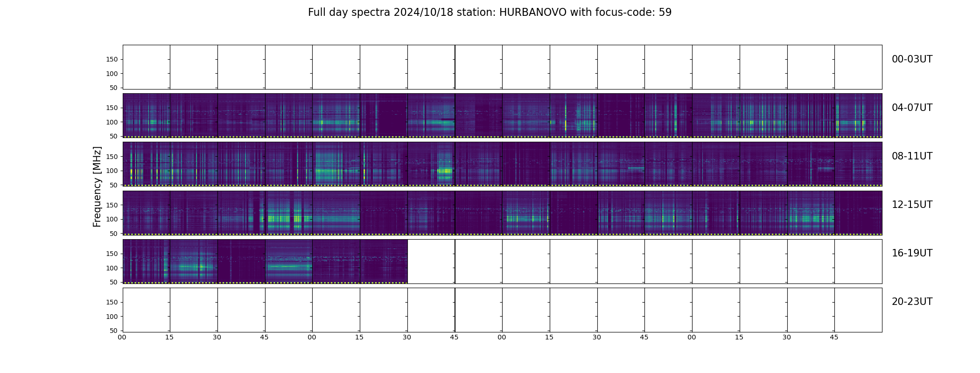
Task: Click the last '45' label on the time axis
Action: (834, 337)
